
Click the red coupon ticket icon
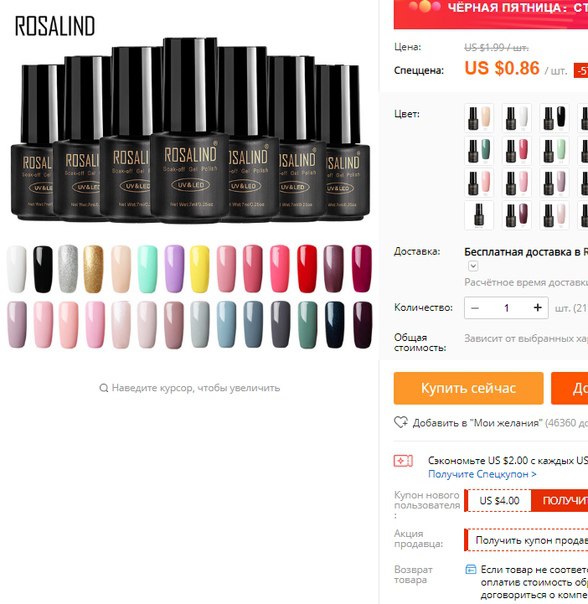coord(403,461)
